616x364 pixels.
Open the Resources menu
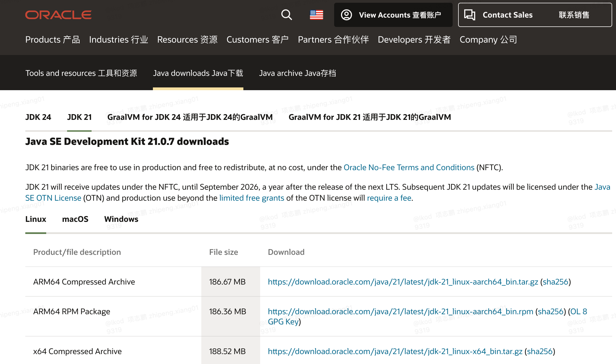(x=188, y=40)
